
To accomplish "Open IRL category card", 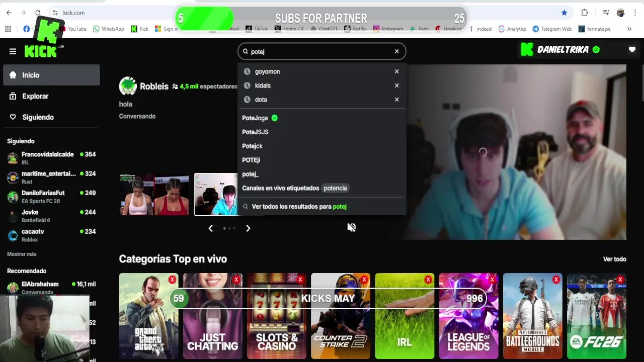I will pos(404,316).
